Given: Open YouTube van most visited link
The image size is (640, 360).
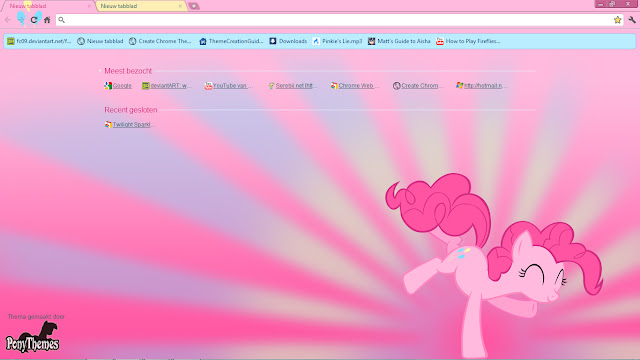Looking at the screenshot, I should point(229,86).
